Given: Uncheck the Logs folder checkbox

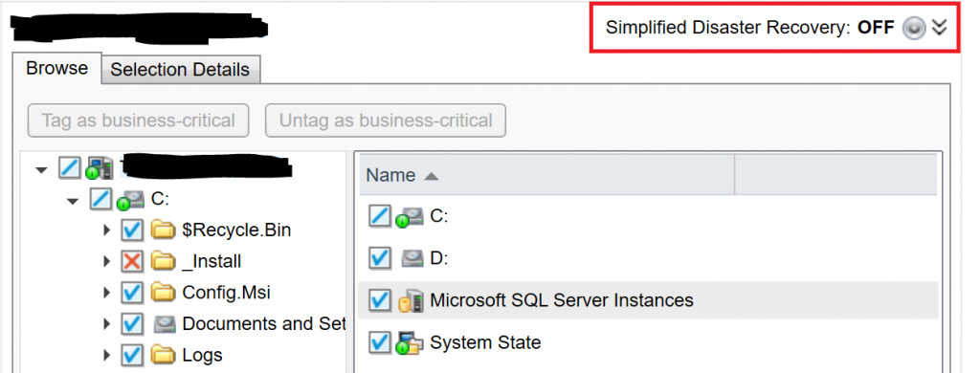Looking at the screenshot, I should [132, 355].
